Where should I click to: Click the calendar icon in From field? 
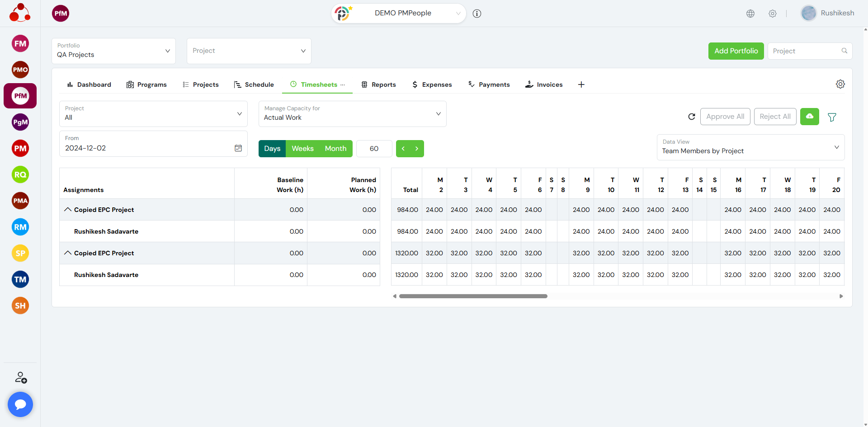tap(238, 148)
